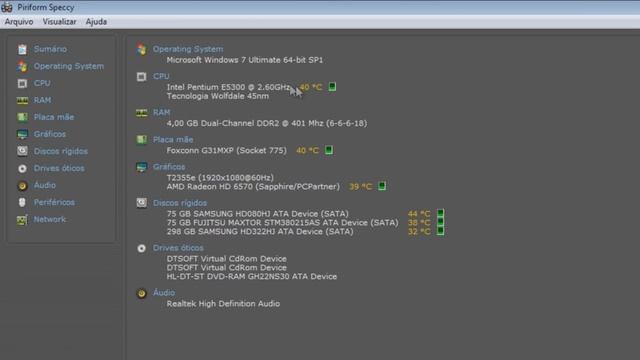The height and width of the screenshot is (360, 640).
Task: Go to Áudio section in sidebar
Action: (45, 185)
